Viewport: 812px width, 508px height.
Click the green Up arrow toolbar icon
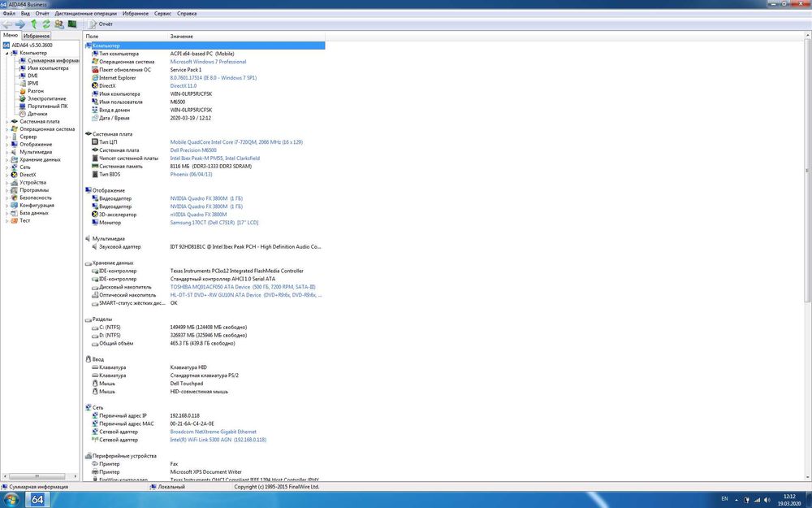pos(34,24)
